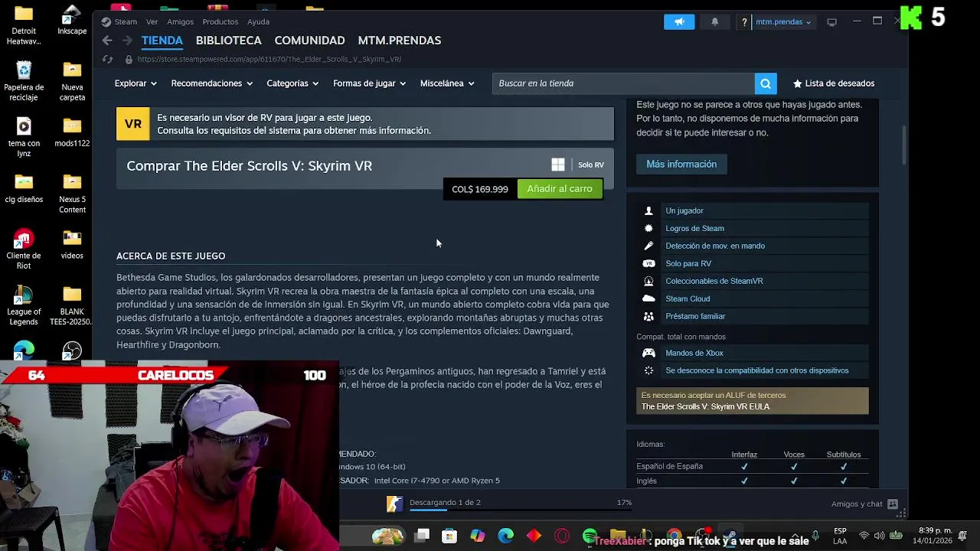
Task: Open Se desconoce la compatibilidad con otros dispositivos
Action: (757, 370)
